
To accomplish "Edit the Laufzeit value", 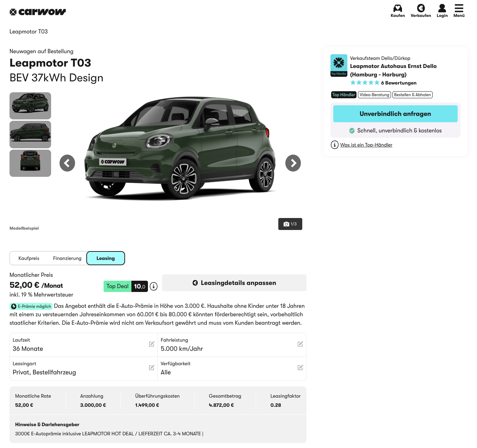I will tap(151, 344).
